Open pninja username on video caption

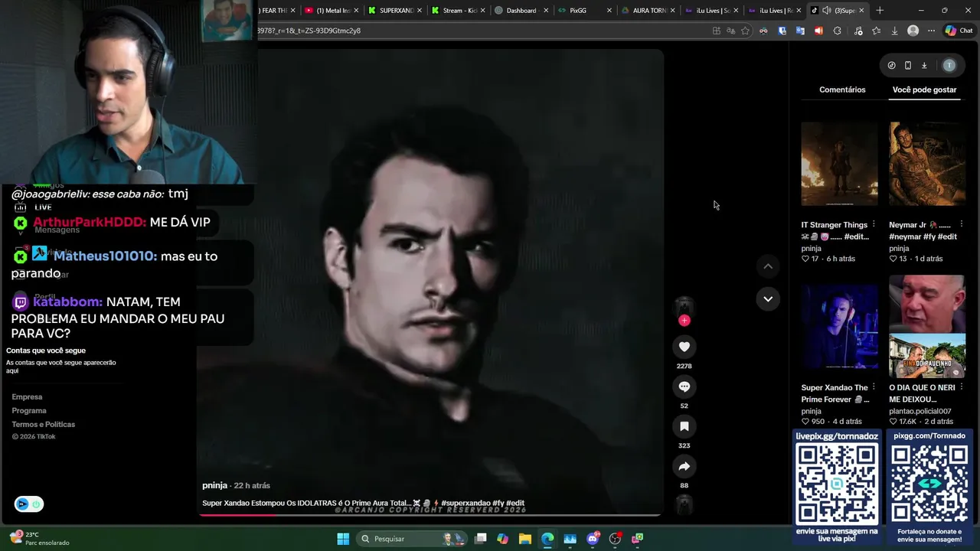coord(214,486)
